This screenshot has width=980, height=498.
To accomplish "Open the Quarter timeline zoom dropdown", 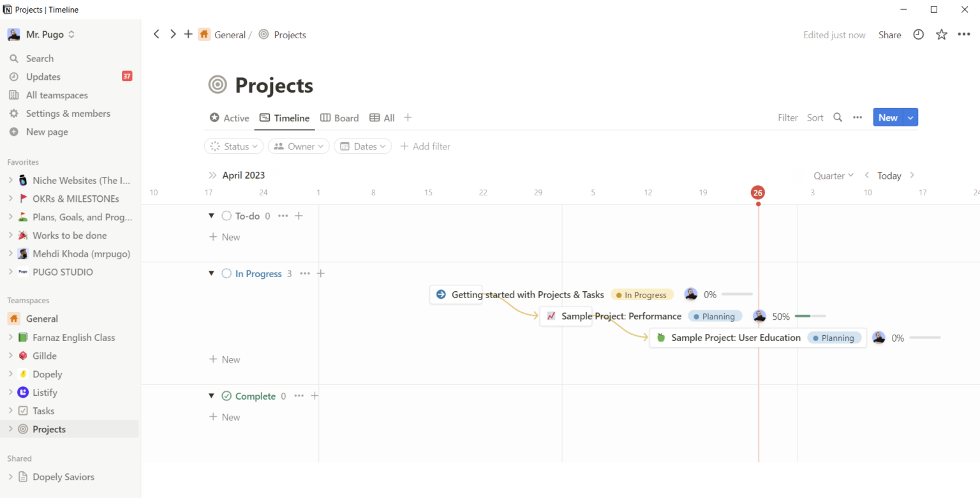I will click(833, 176).
